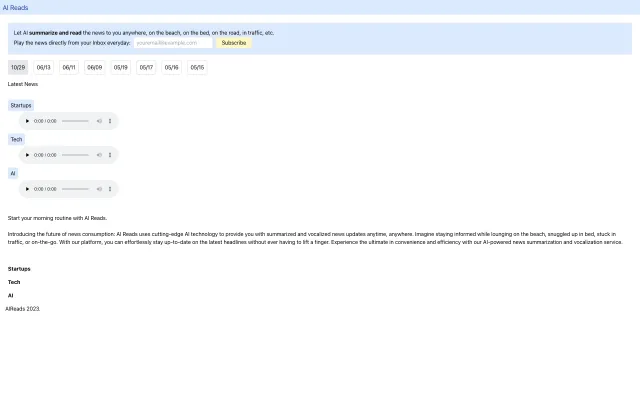Click the AI audio seek bar
The image size is (640, 400).
point(75,189)
